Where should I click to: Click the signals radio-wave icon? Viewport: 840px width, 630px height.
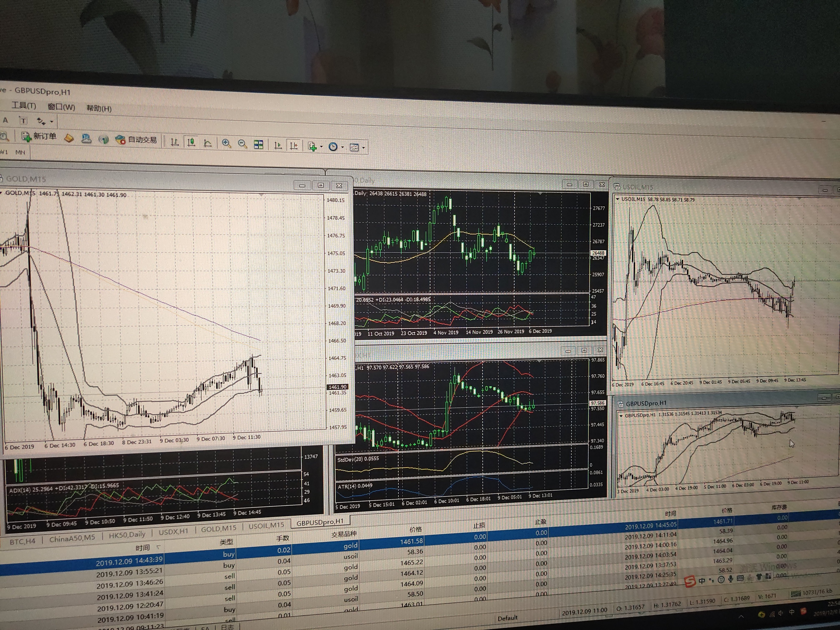(x=103, y=140)
